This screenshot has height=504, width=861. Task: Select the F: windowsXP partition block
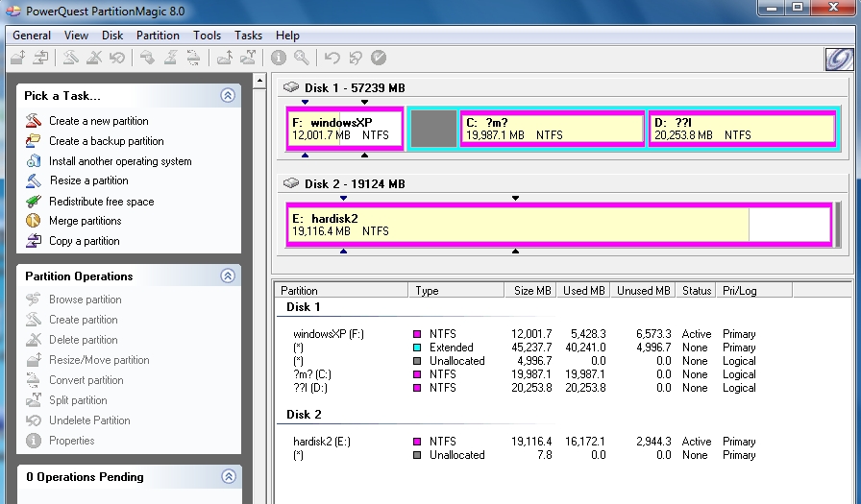[x=345, y=129]
